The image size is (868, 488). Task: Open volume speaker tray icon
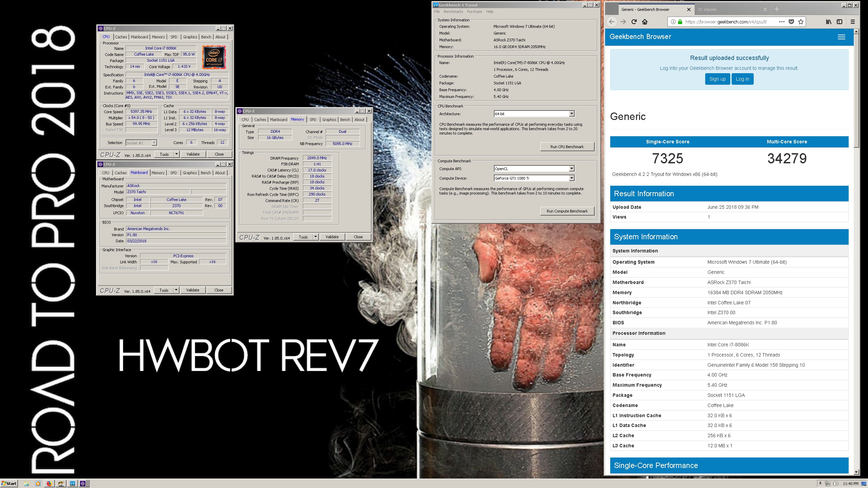pyautogui.click(x=835, y=484)
